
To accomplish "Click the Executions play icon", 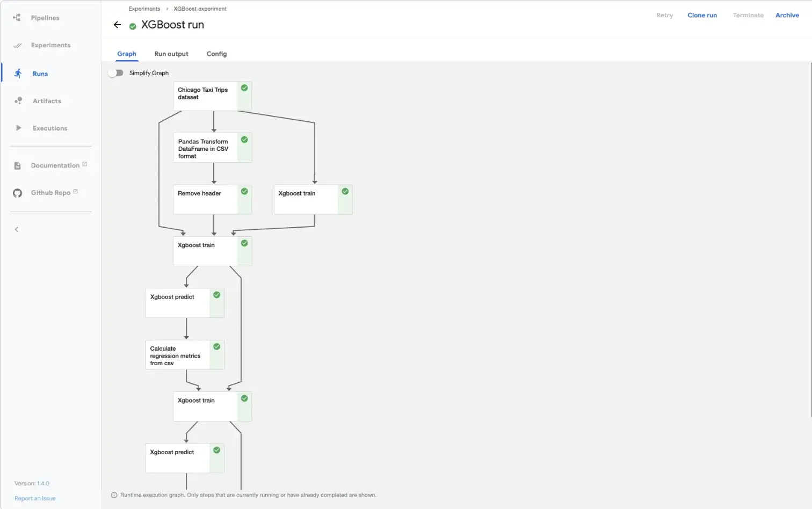I will [x=18, y=128].
